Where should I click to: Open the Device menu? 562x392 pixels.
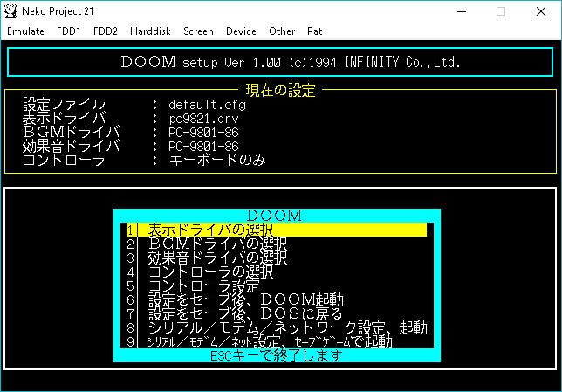[241, 31]
